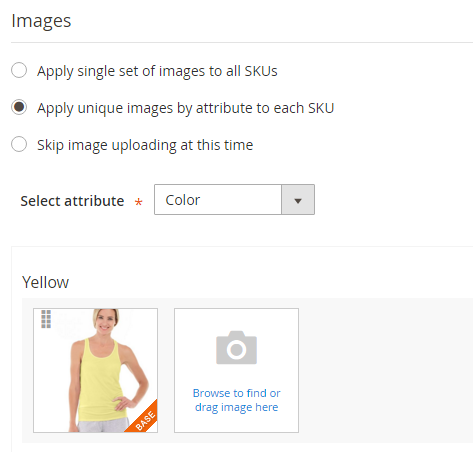Click the 'Yellow' color heading
The width and height of the screenshot is (473, 452).
(45, 282)
